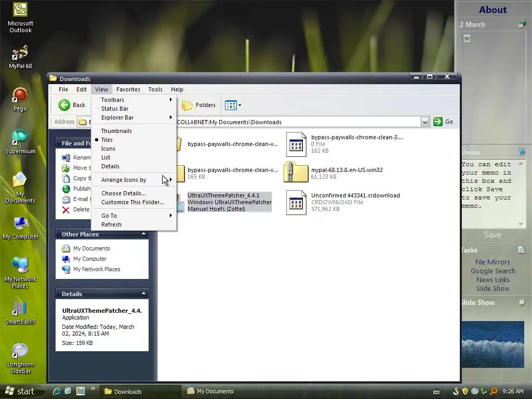Launch Internet Explorer from quick launch
The image size is (532, 399).
tap(56, 391)
